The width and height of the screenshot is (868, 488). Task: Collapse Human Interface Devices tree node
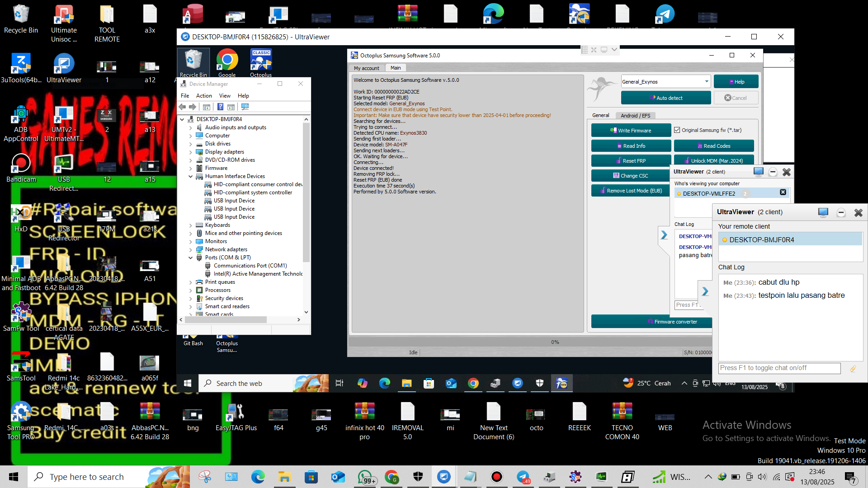(190, 176)
